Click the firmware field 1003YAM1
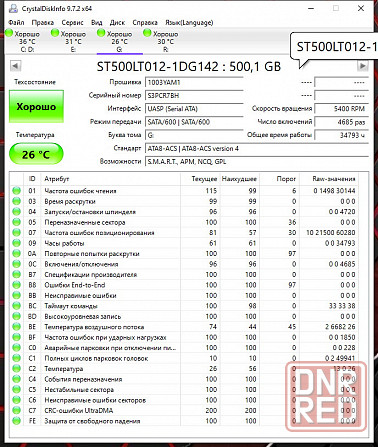 (x=194, y=82)
